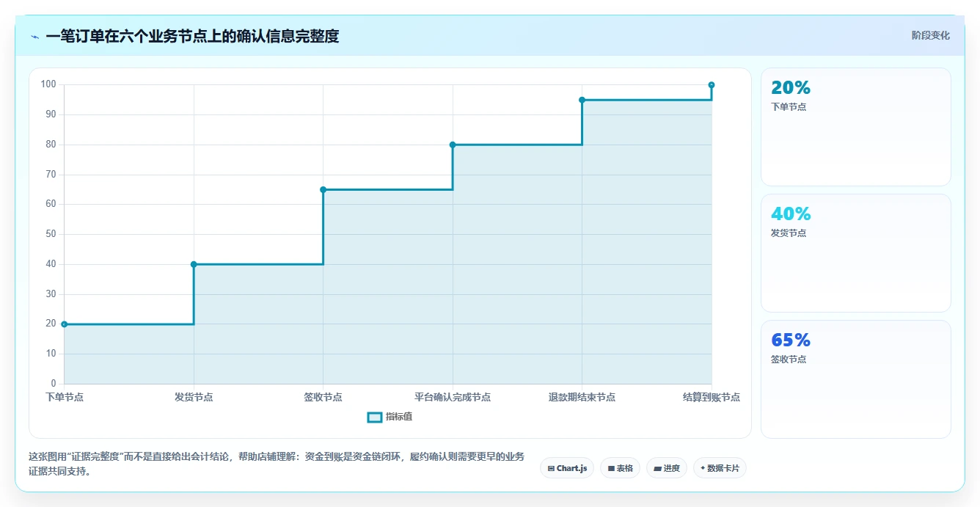Click the Chart.js tag button
The image size is (980, 507).
click(567, 468)
